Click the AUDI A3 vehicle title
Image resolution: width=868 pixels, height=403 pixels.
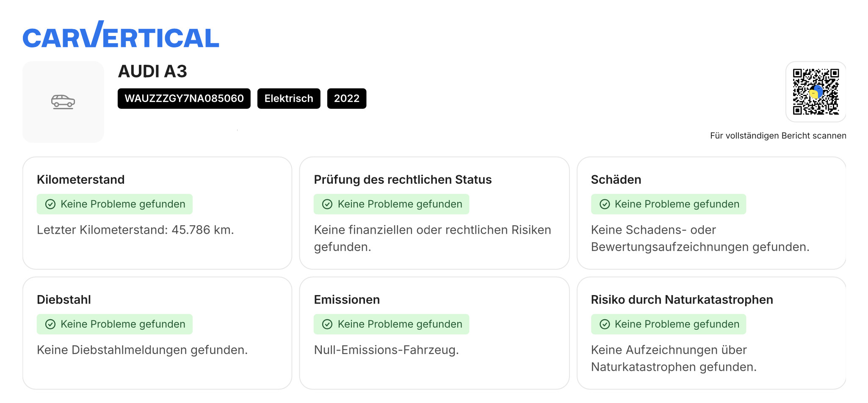click(x=152, y=72)
